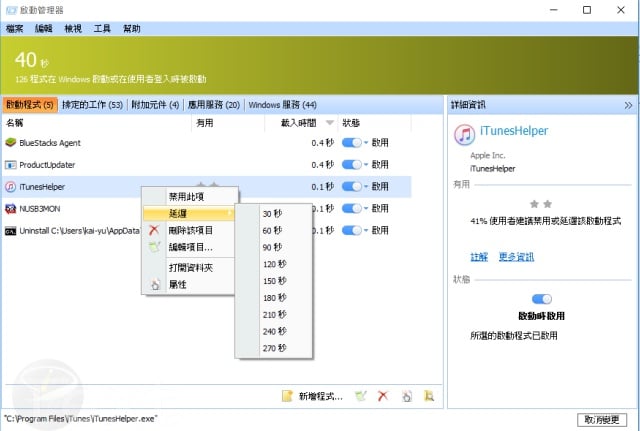Collapse the details panel with the double chevron
Screen dimensions: 640x431
pyautogui.click(x=628, y=104)
